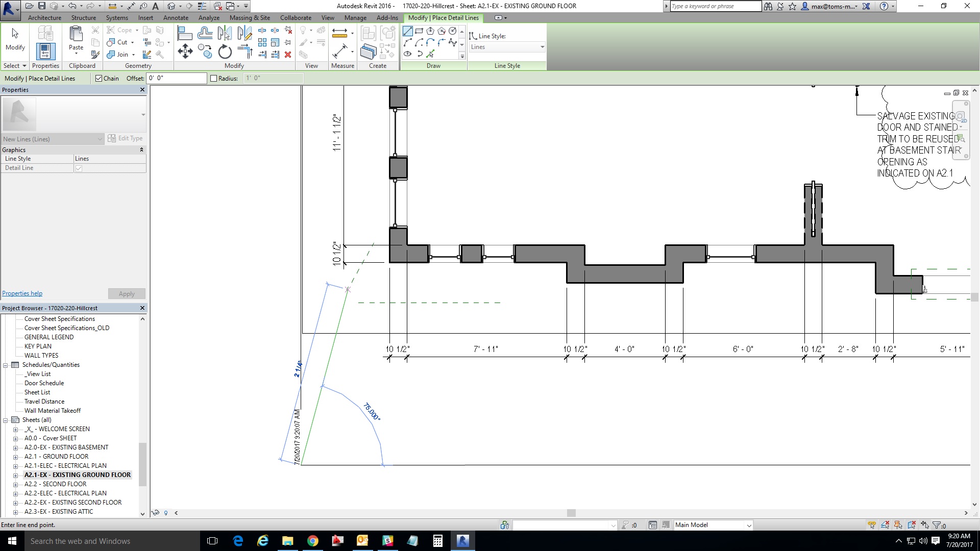Switch to the Architecture ribbon tab
This screenshot has width=980, height=551.
click(44, 17)
